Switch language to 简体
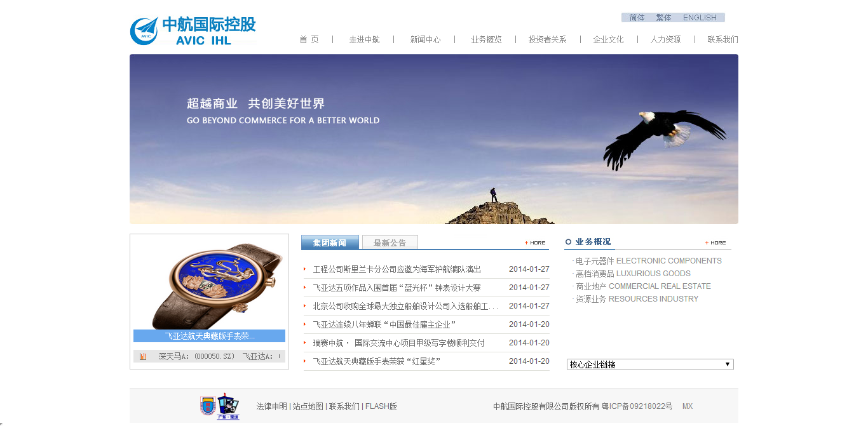The width and height of the screenshot is (868, 433). (x=637, y=18)
